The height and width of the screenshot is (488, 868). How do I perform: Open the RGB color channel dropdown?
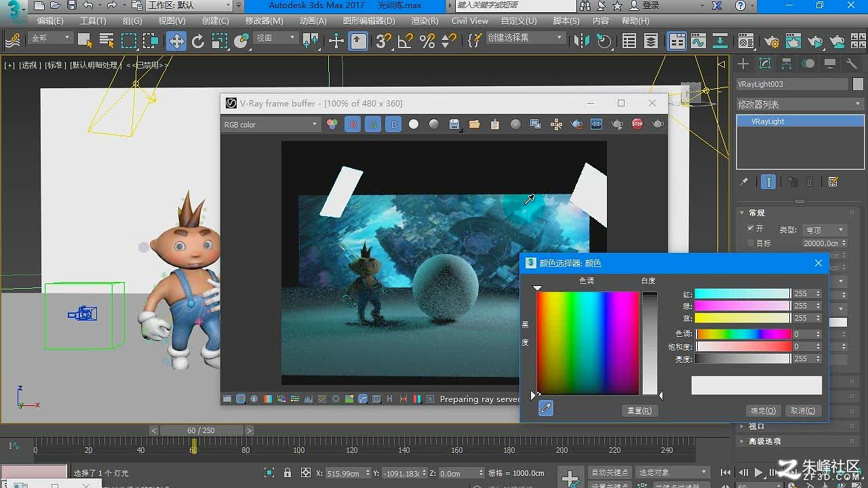(271, 125)
